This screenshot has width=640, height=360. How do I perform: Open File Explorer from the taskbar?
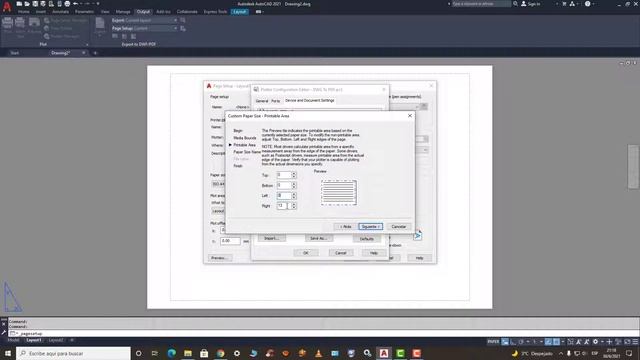[x=188, y=353]
